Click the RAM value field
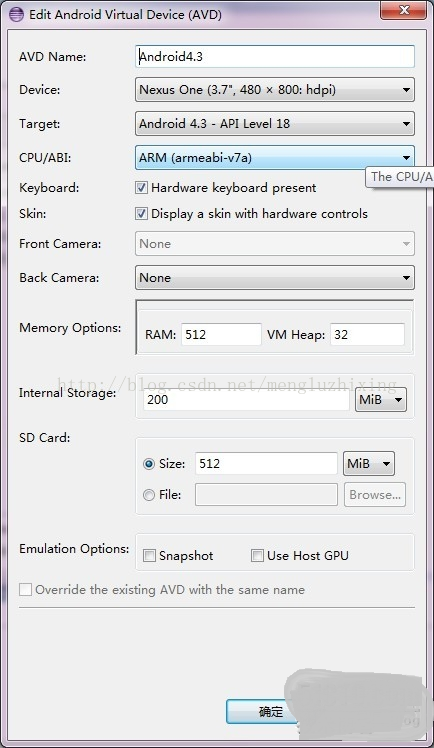Image resolution: width=434 pixels, height=748 pixels. (221, 334)
